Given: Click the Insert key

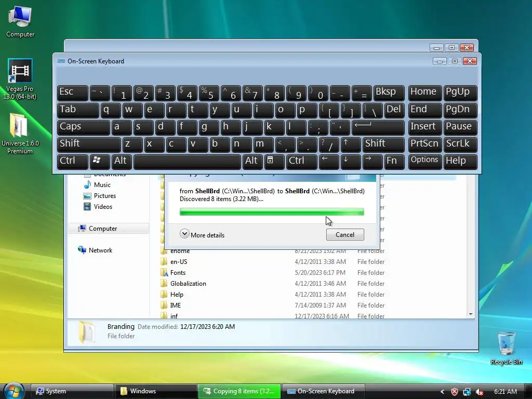Looking at the screenshot, I should pos(425,128).
